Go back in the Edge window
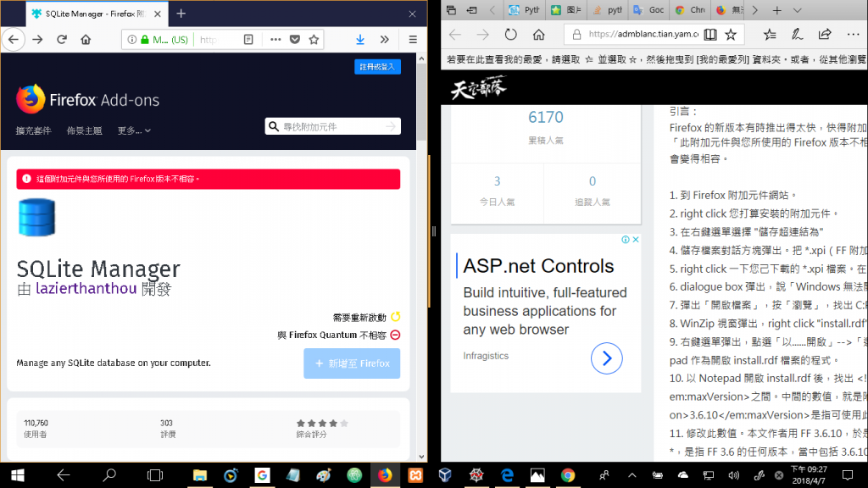 455,34
